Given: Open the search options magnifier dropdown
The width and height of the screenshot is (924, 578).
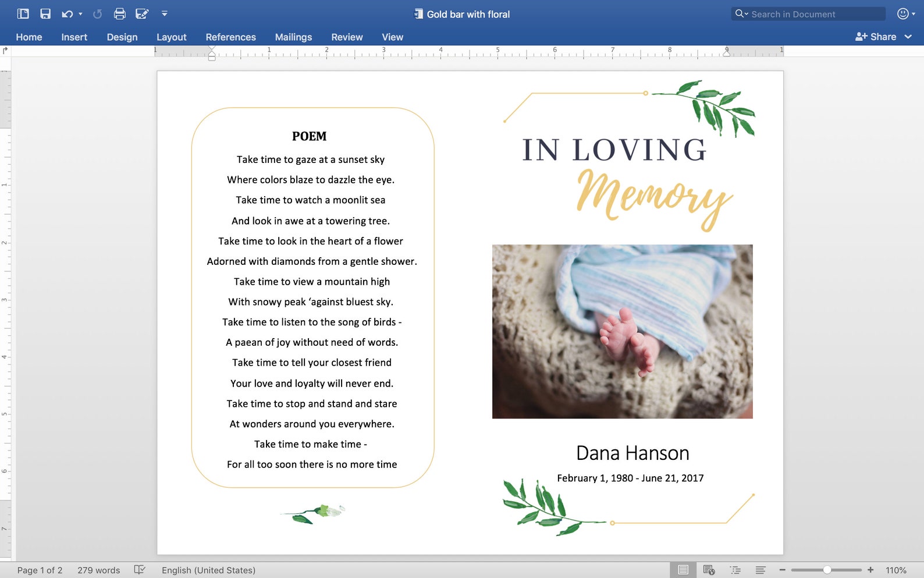Looking at the screenshot, I should (741, 14).
